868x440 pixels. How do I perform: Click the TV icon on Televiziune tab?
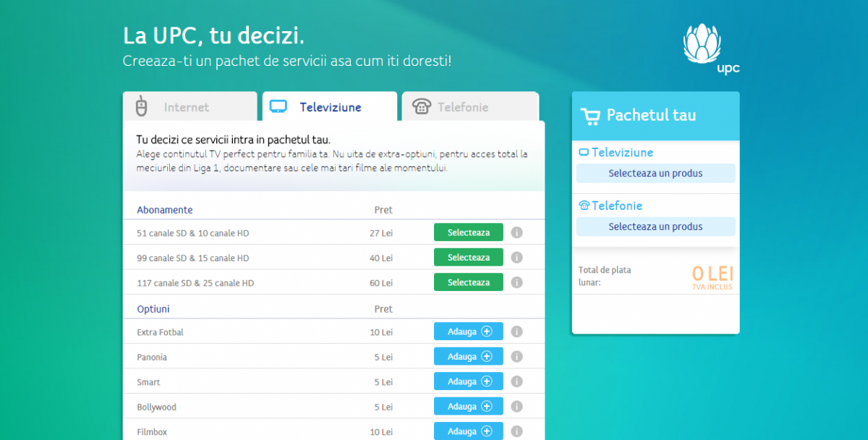click(278, 107)
